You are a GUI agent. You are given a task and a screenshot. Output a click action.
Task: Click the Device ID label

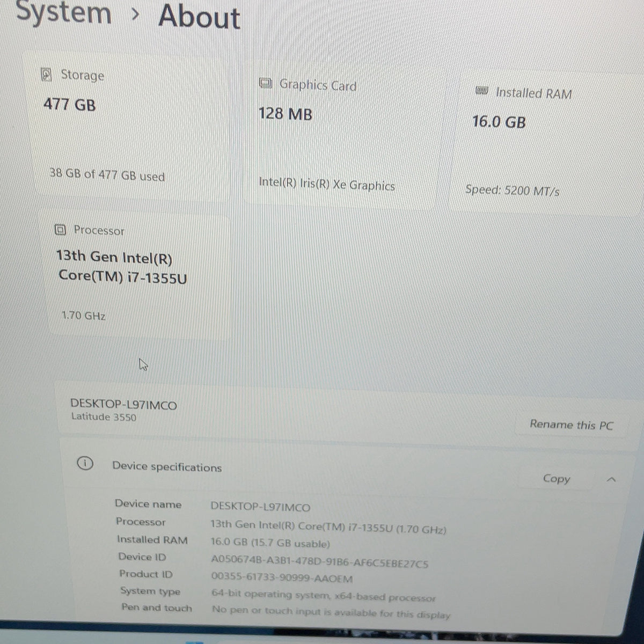pos(142,557)
